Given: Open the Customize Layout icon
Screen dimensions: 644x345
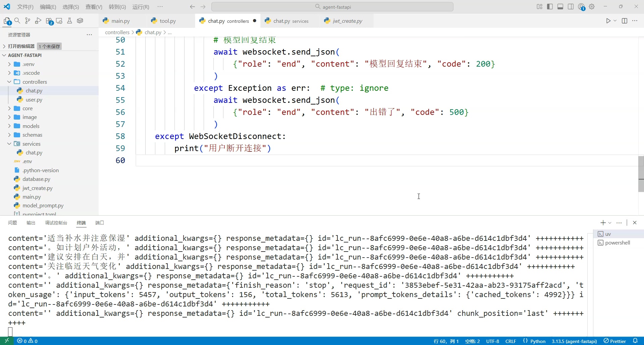Looking at the screenshot, I should [539, 7].
